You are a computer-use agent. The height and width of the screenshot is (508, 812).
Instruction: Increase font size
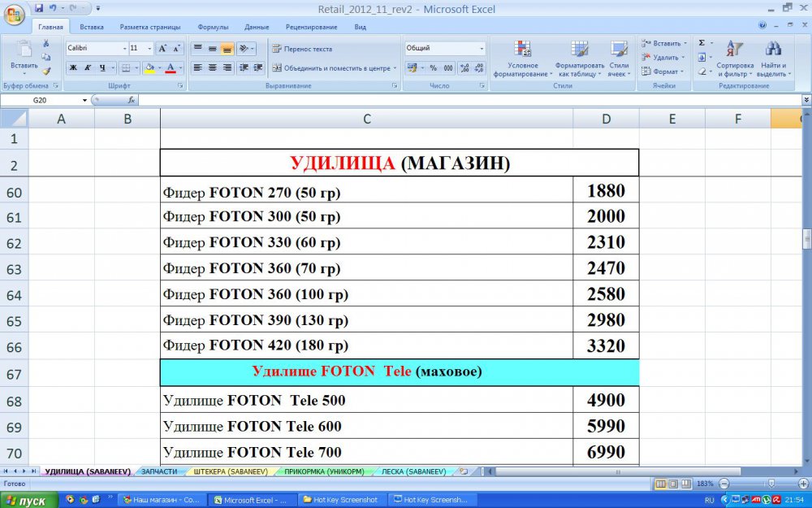click(x=162, y=48)
